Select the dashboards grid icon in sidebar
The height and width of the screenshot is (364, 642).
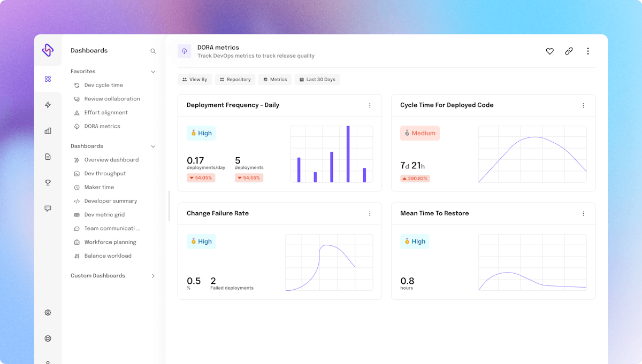pyautogui.click(x=48, y=78)
